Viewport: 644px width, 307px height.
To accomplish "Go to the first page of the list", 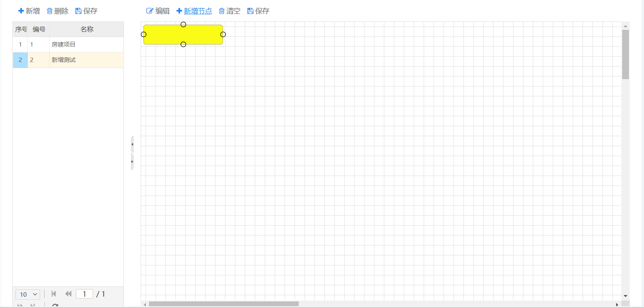I will tap(54, 294).
